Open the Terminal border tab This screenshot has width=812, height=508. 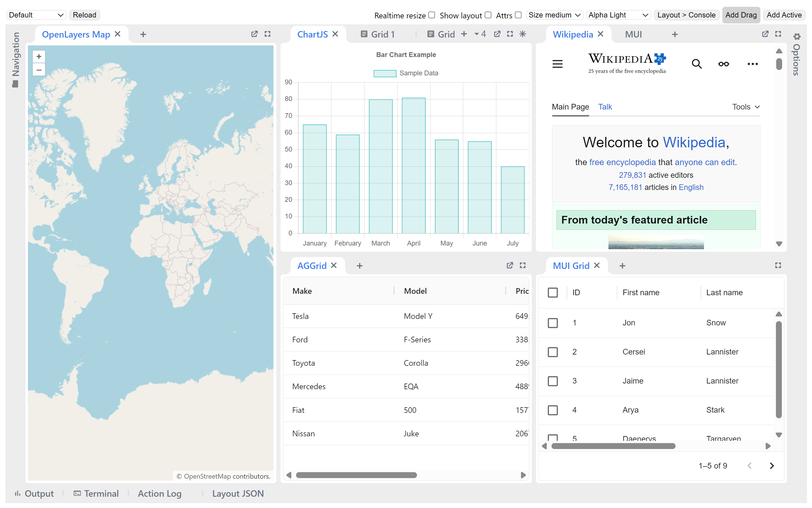96,493
